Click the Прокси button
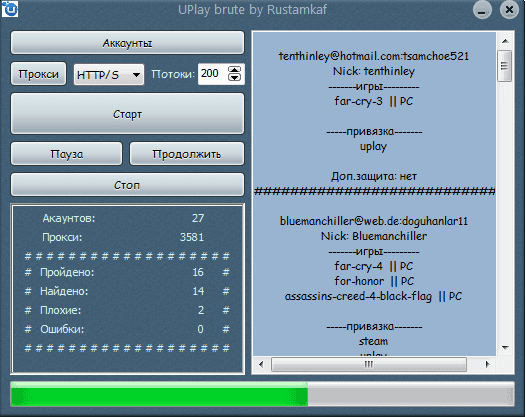The image size is (526, 417). [39, 74]
